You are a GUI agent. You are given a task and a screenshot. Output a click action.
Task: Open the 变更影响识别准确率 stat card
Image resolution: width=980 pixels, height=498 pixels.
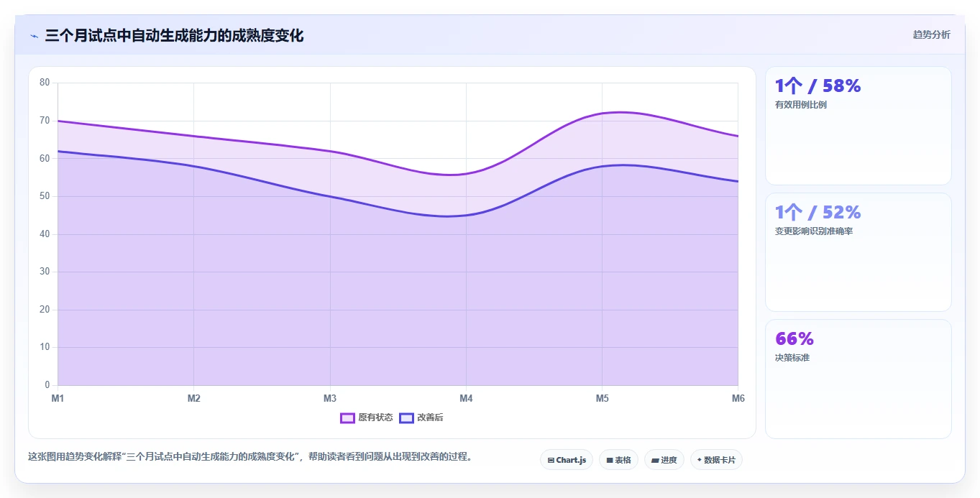click(858, 252)
